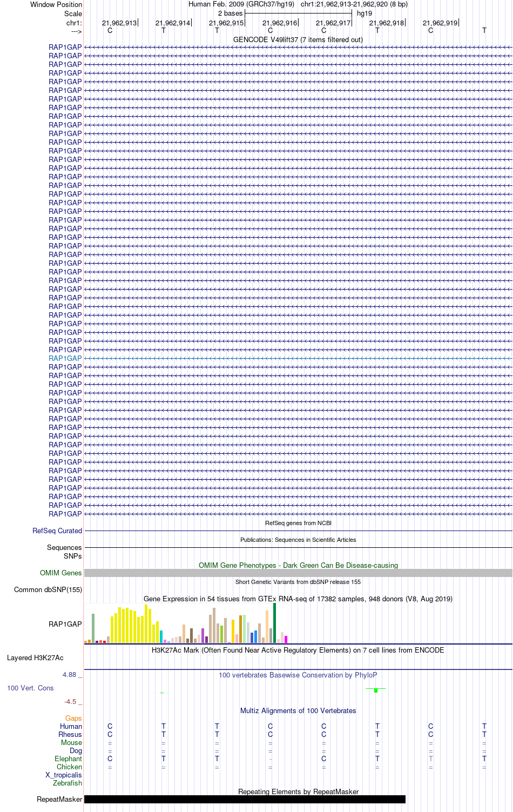The width and height of the screenshot is (513, 812).
Task: Select the Chicken alignment row label
Action: point(69,767)
